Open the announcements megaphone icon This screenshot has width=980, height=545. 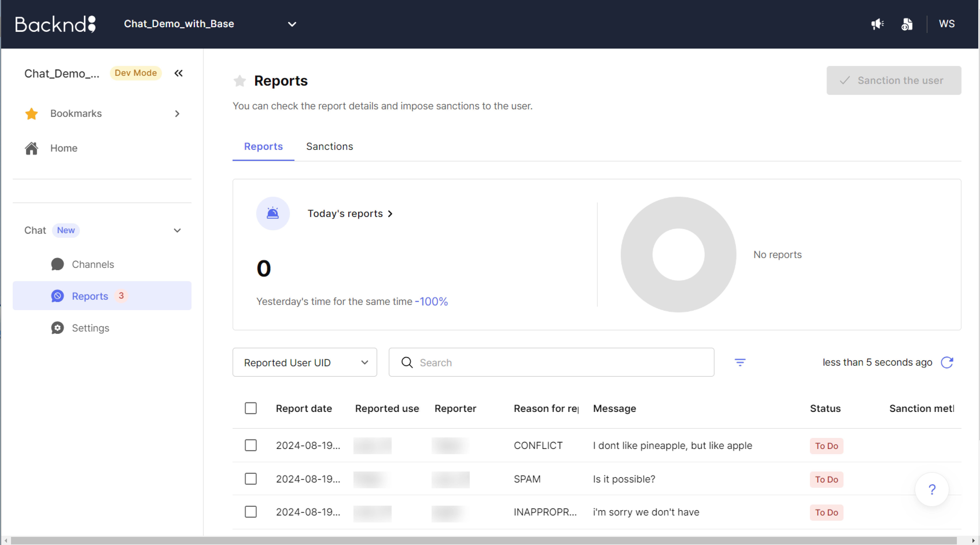[877, 24]
